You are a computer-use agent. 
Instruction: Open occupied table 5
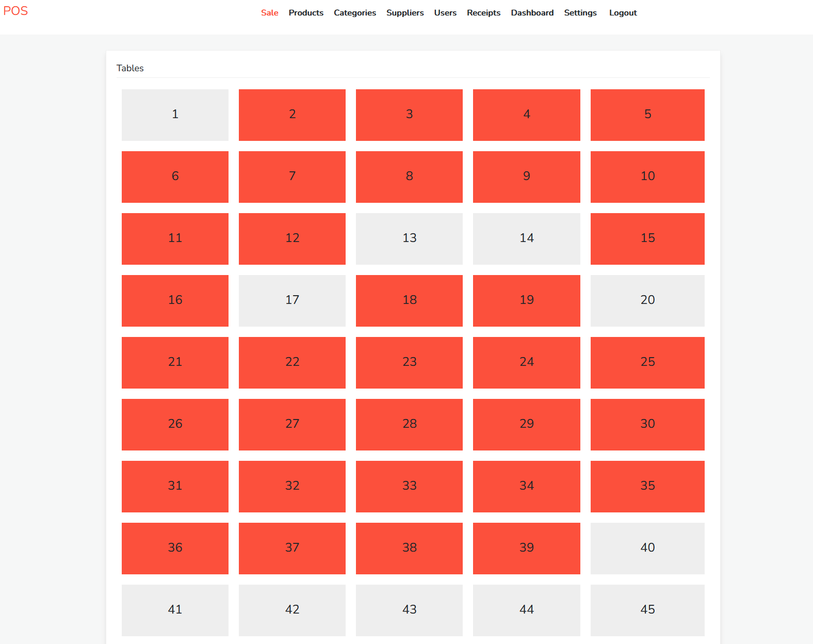pos(647,115)
